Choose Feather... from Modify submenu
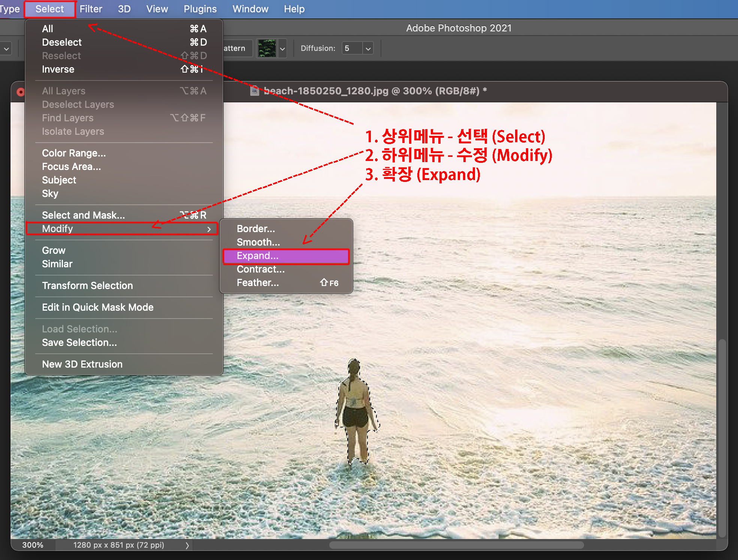The height and width of the screenshot is (560, 738). (x=258, y=283)
